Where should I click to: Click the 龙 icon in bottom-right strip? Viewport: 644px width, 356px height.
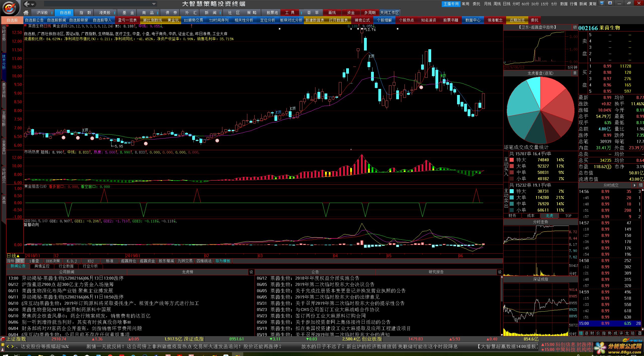pos(627,333)
